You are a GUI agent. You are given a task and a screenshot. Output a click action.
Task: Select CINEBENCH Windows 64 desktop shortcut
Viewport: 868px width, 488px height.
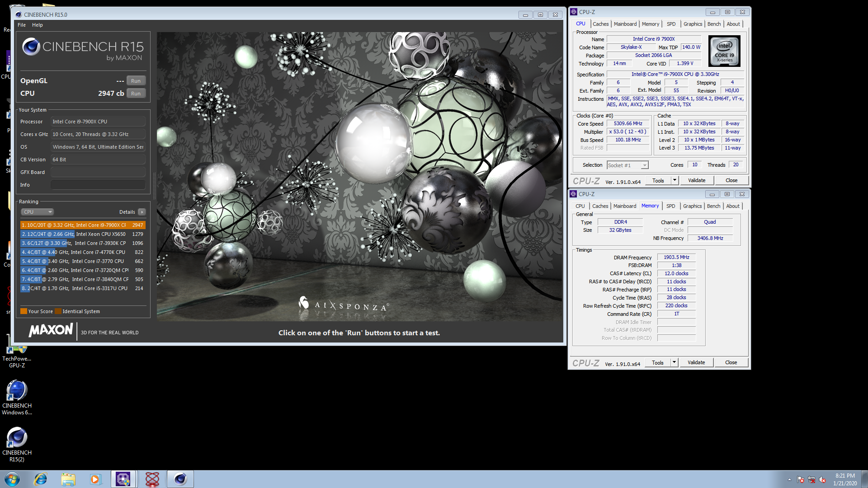(17, 398)
